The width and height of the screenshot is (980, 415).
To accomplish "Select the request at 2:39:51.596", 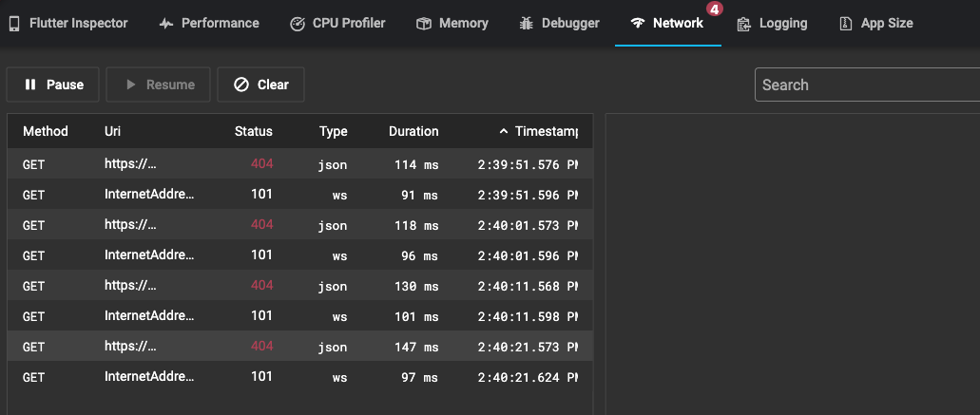I will point(300,194).
